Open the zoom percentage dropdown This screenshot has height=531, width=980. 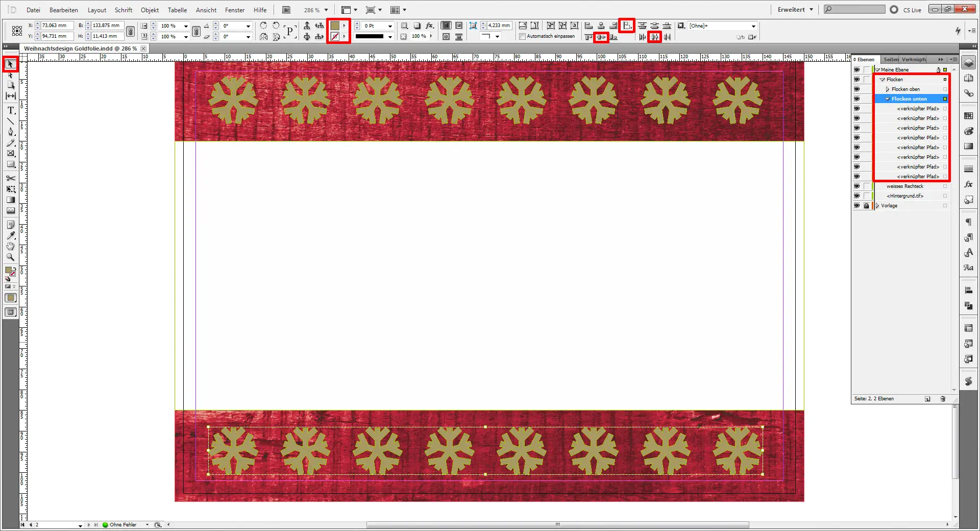click(x=325, y=9)
